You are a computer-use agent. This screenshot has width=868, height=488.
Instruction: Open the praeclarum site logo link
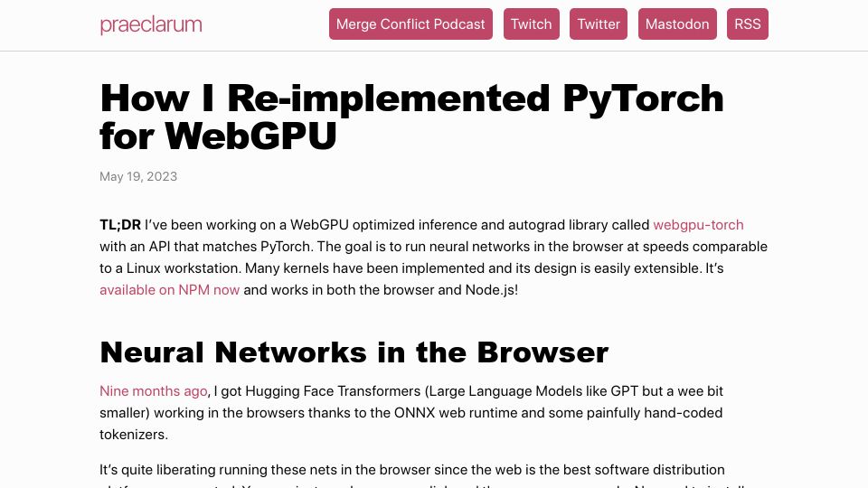[151, 25]
